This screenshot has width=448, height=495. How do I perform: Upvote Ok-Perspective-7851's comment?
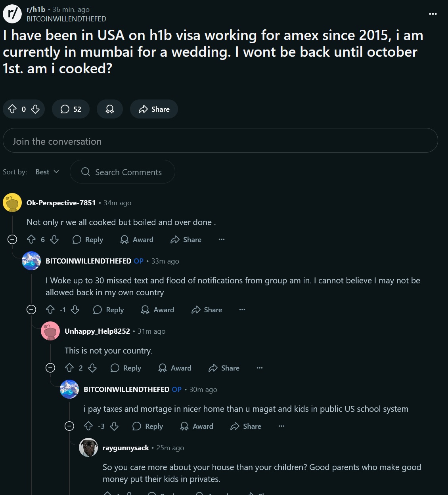click(x=31, y=239)
